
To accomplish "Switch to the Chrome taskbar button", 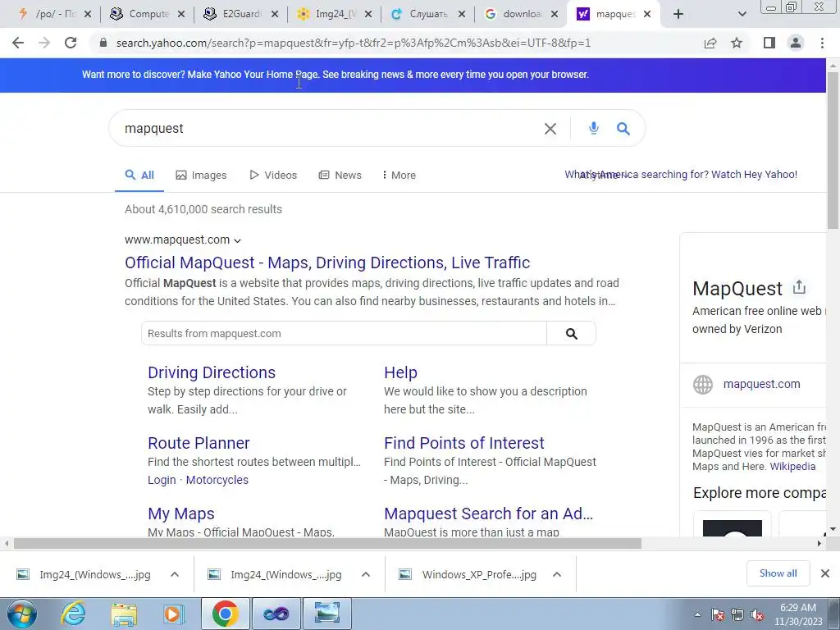I will [x=225, y=614].
